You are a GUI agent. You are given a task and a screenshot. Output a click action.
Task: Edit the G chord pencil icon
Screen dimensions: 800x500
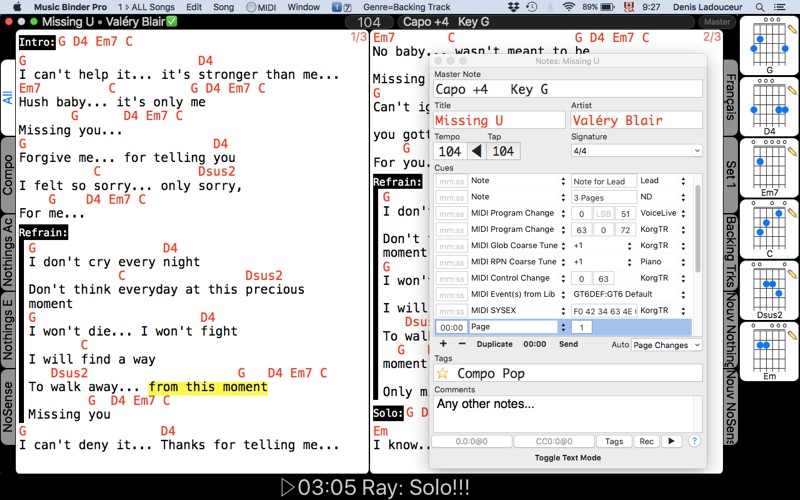point(792,28)
